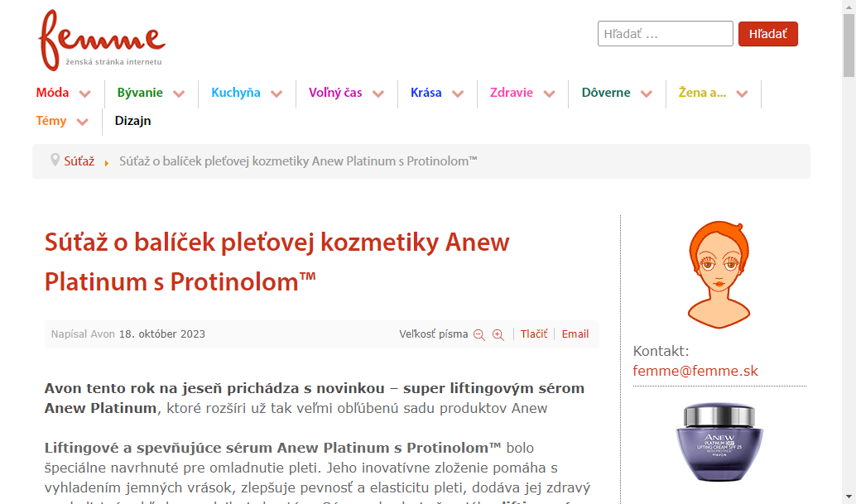Click the Veľkosť písma label
856x504 pixels.
click(434, 334)
